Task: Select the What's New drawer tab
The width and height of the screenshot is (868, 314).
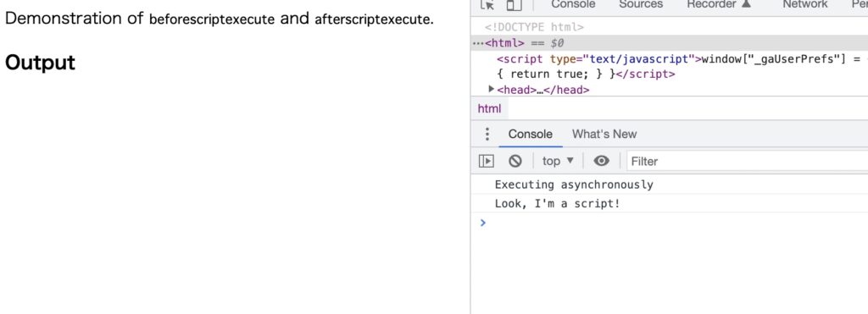Action: [x=604, y=135]
